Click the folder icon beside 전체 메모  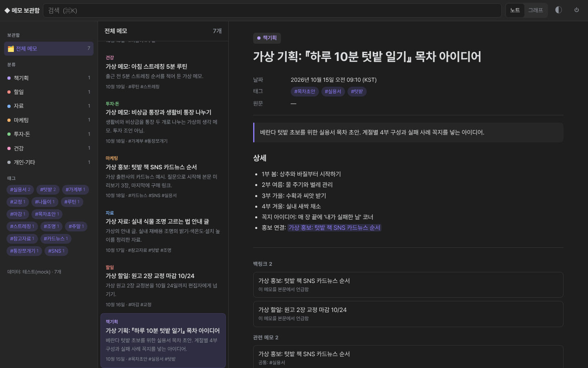point(11,49)
